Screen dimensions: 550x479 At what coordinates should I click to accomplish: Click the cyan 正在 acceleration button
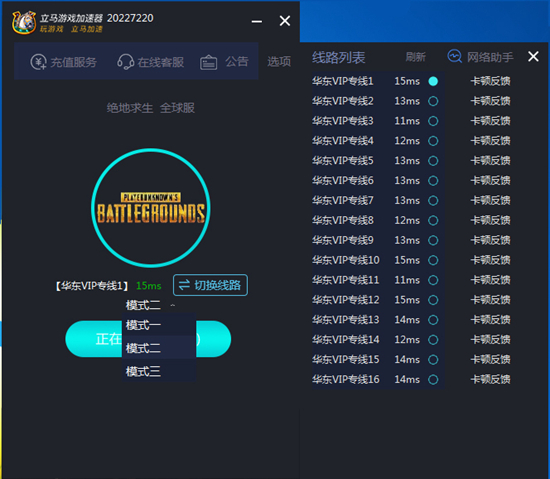(x=93, y=339)
